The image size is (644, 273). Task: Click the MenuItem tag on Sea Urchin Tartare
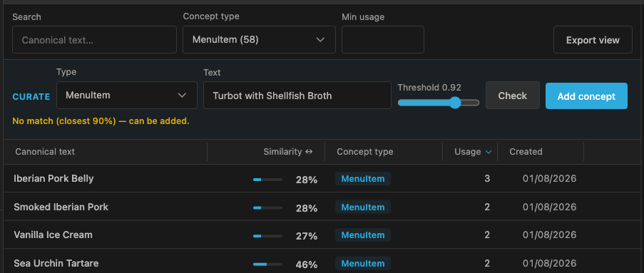point(363,263)
